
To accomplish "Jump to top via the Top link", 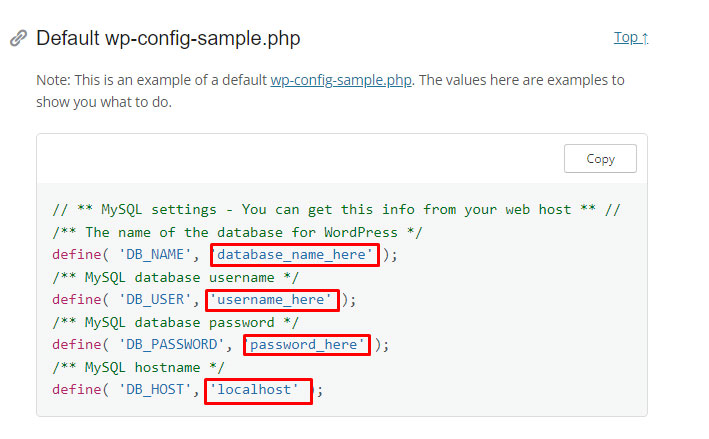I will click(631, 38).
